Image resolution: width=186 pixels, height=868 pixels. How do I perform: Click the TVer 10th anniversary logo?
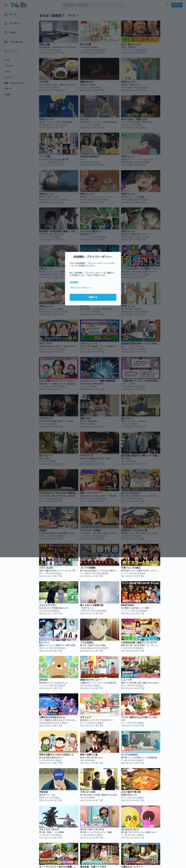pos(19,5)
